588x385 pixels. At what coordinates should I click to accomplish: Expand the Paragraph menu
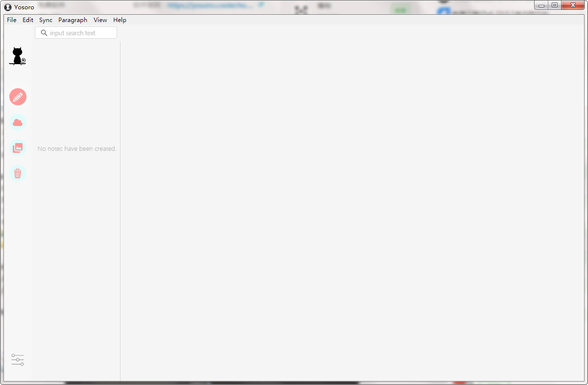pos(73,20)
